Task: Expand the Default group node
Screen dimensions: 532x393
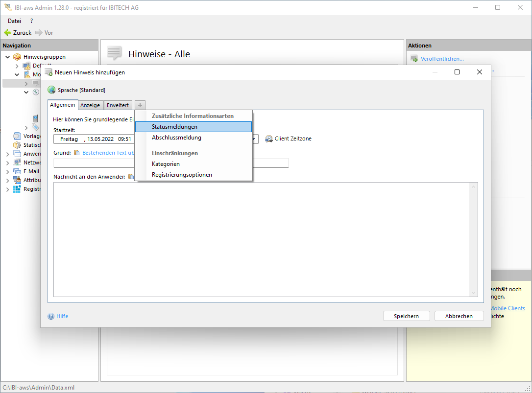Action: [x=17, y=66]
